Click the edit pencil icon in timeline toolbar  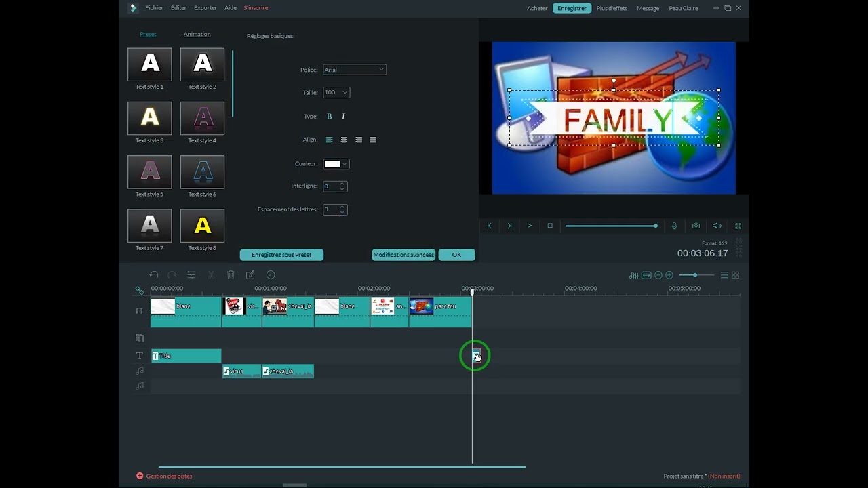click(x=250, y=275)
